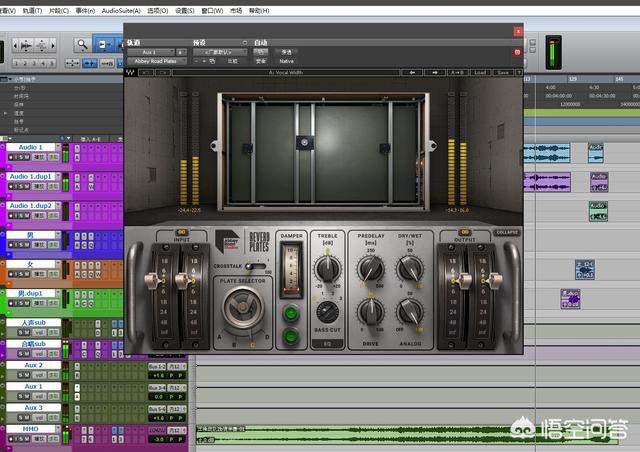This screenshot has height=452, width=640.
Task: Click the upper green Damper indicator button
Action: (291, 314)
